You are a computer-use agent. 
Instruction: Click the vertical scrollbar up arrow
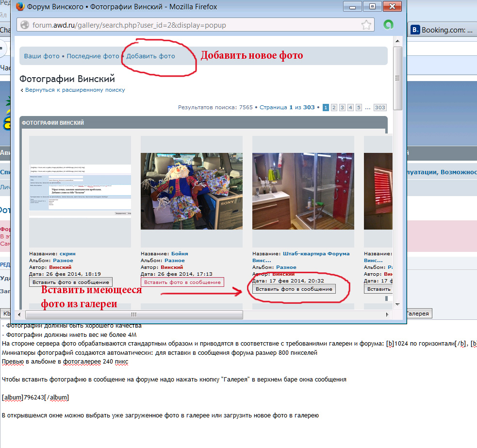coord(397,40)
